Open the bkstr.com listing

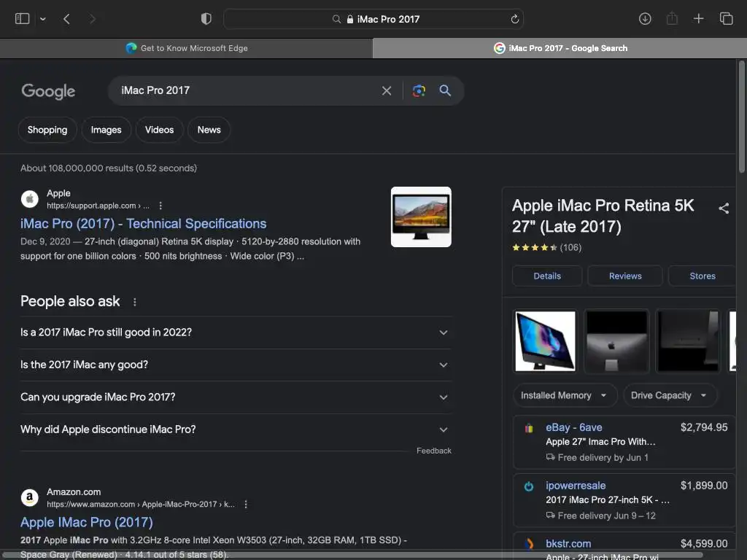click(568, 543)
